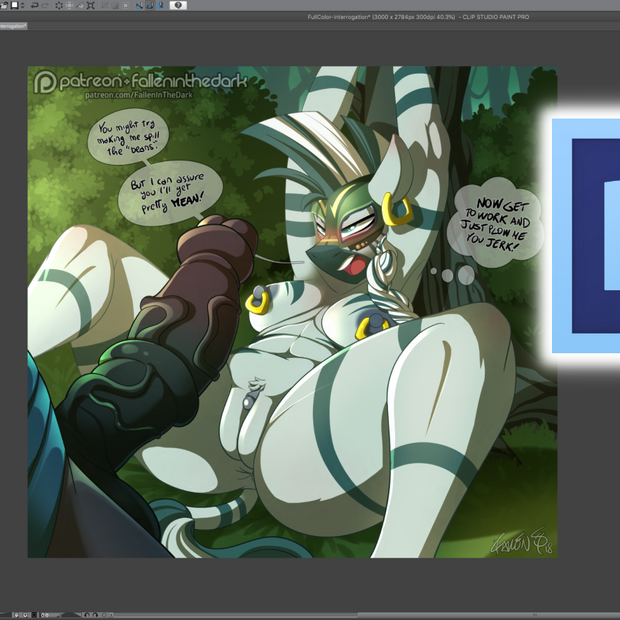Click the Fill icon in the command bar
This screenshot has height=620, width=620.
(x=80, y=5)
